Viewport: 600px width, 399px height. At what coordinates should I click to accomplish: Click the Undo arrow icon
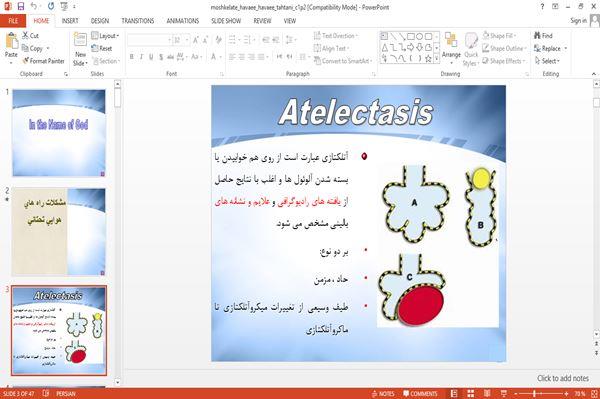pos(34,7)
